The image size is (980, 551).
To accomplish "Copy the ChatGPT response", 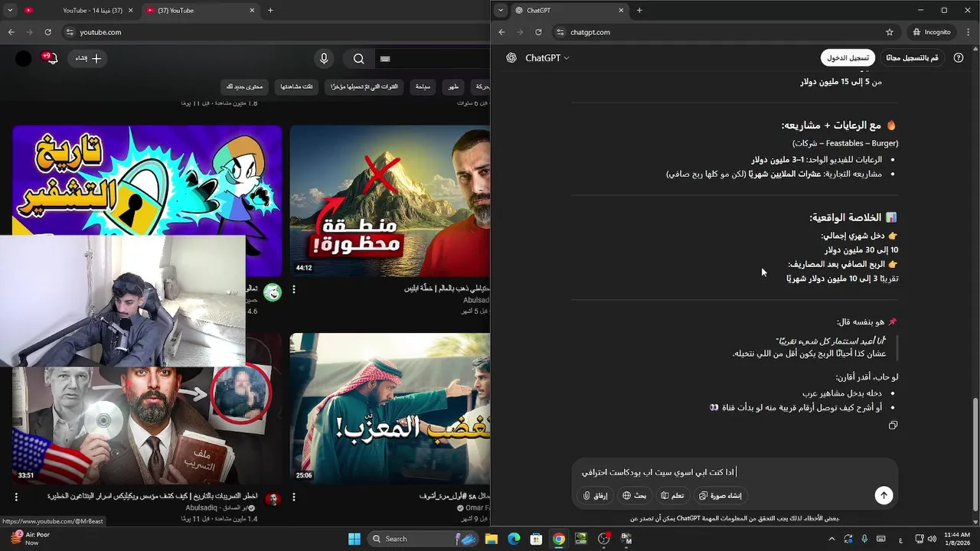I will click(x=893, y=425).
